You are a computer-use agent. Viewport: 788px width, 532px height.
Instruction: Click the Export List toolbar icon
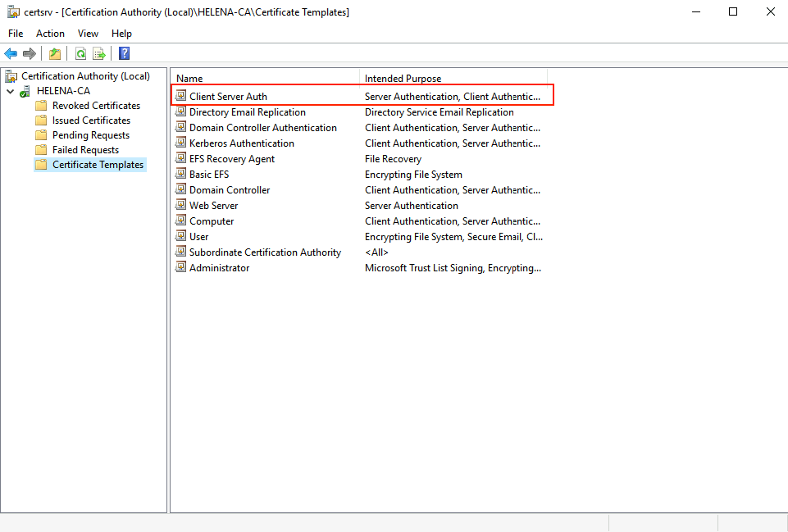[99, 54]
